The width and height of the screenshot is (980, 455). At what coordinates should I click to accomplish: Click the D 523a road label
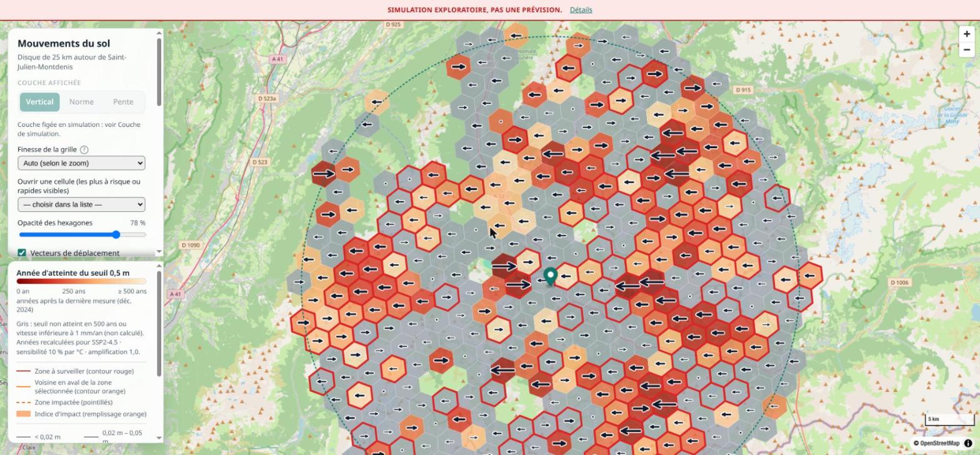point(267,99)
